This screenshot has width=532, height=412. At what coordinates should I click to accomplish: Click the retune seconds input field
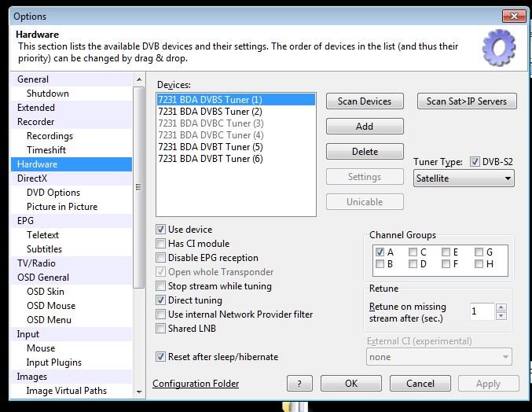pos(482,311)
